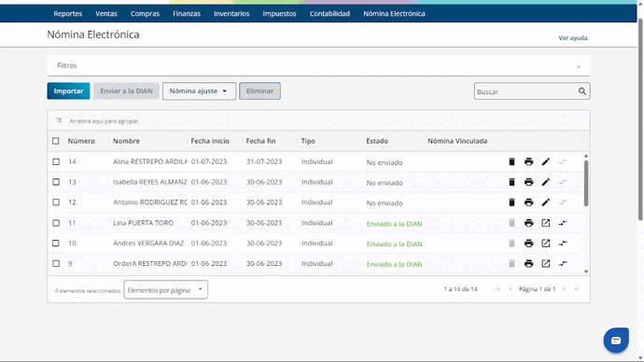Click Enviar a la DIAN button
Image resolution: width=644 pixels, height=362 pixels.
pos(126,91)
